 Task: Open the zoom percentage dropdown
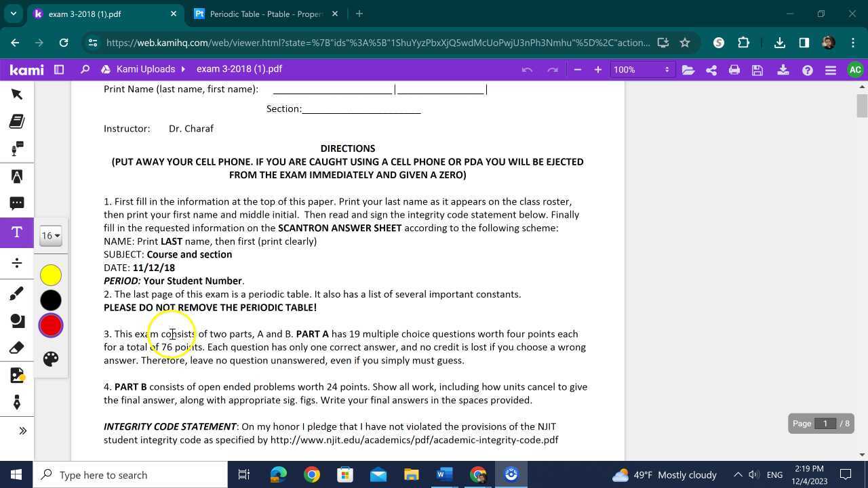point(640,69)
